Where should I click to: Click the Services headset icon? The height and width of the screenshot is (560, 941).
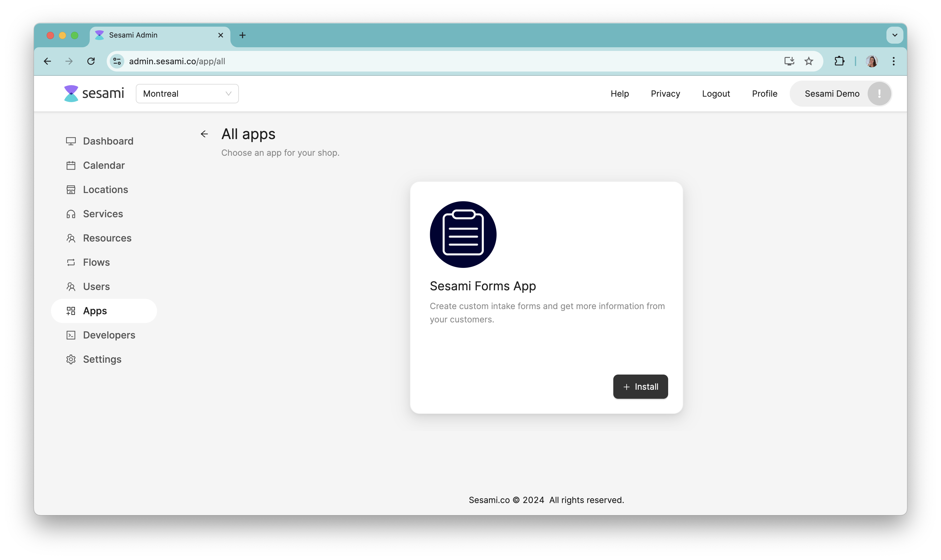click(71, 214)
